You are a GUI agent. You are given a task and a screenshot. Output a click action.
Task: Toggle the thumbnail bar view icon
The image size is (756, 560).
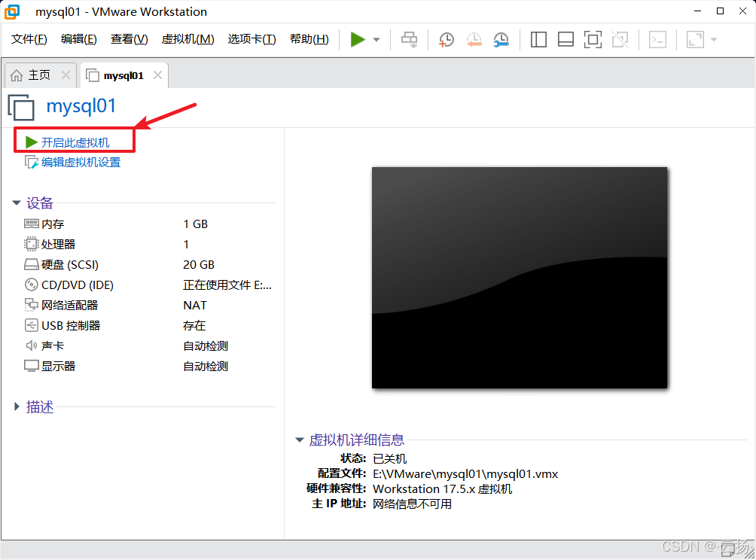tap(565, 40)
